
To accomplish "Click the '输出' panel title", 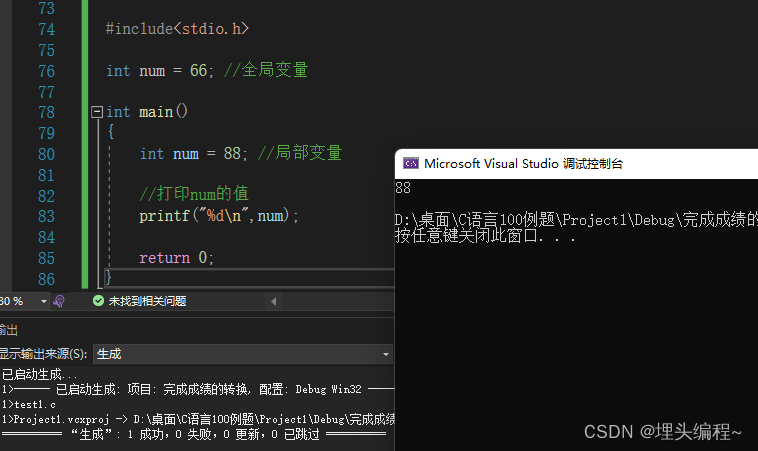I will pyautogui.click(x=9, y=330).
